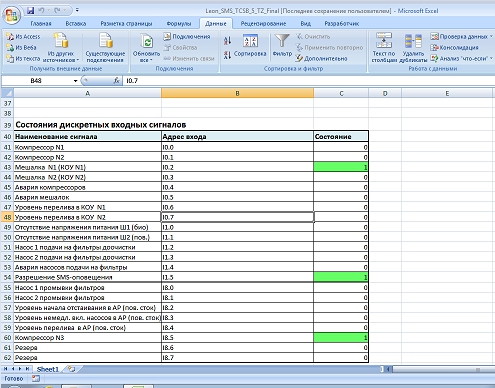The image size is (495, 388).
Task: Click the formula bar containing I0.7
Action: pos(308,81)
